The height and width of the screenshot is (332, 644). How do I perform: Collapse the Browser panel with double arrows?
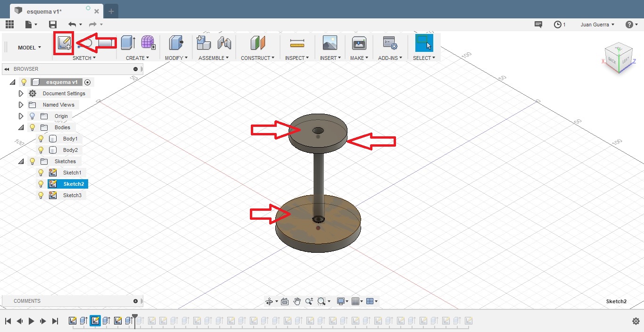point(7,69)
